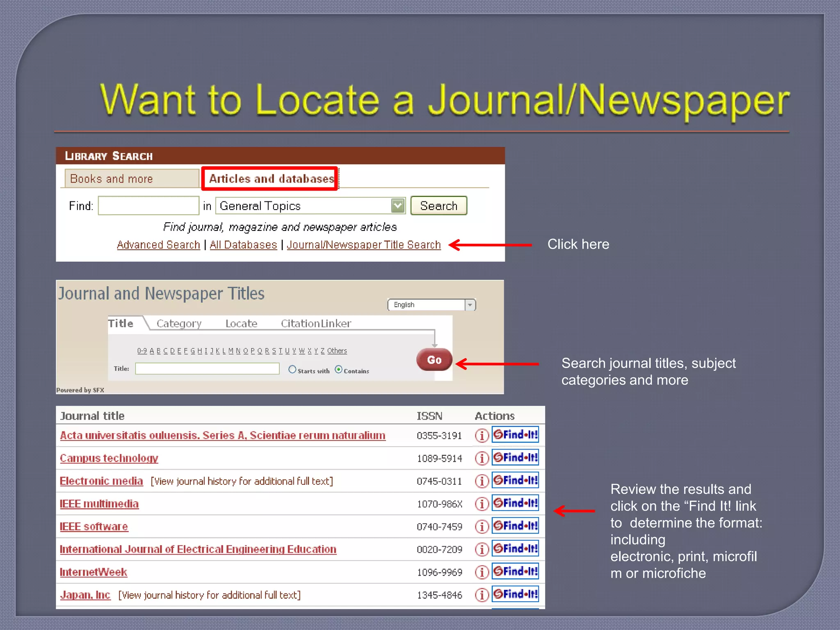Open info icon for Japan, Inc
The height and width of the screenshot is (630, 840).
point(482,595)
